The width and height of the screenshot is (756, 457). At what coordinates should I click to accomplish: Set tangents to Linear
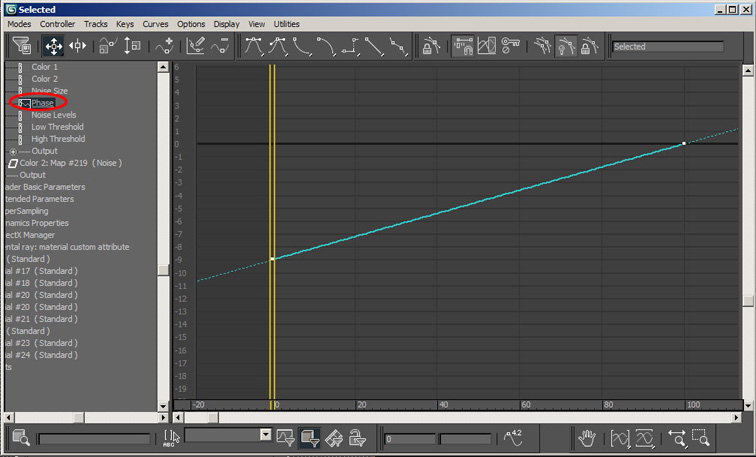(374, 46)
